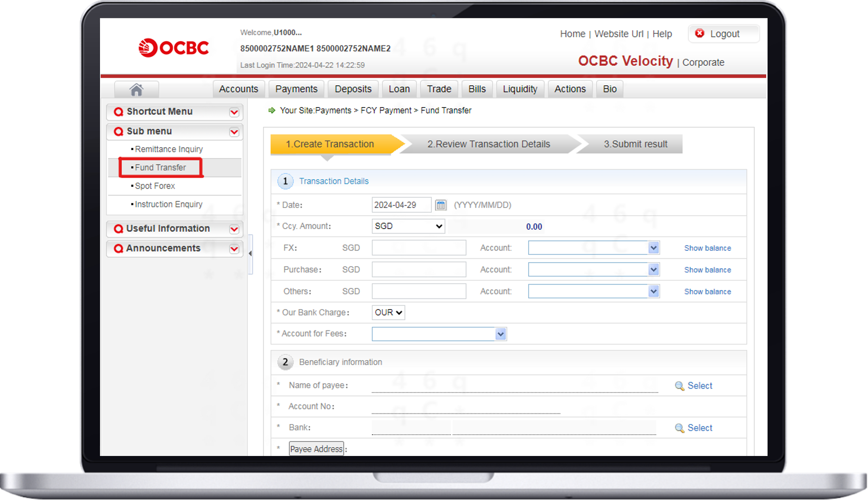Select Spot Forex in sub menu

(x=155, y=186)
